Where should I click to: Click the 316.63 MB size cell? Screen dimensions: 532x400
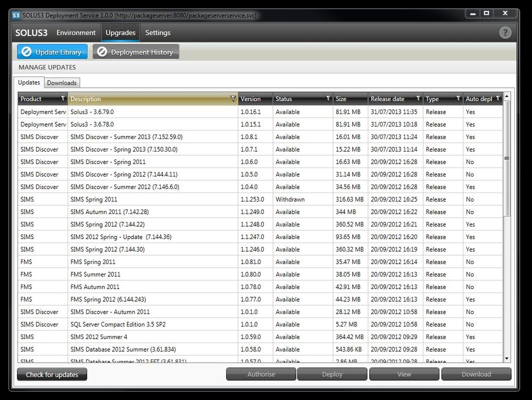click(x=350, y=199)
